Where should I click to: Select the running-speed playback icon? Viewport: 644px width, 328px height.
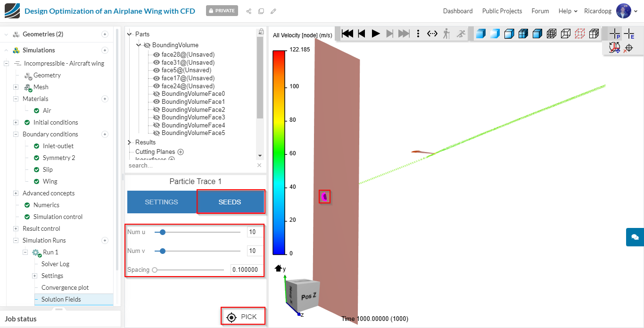(x=461, y=34)
